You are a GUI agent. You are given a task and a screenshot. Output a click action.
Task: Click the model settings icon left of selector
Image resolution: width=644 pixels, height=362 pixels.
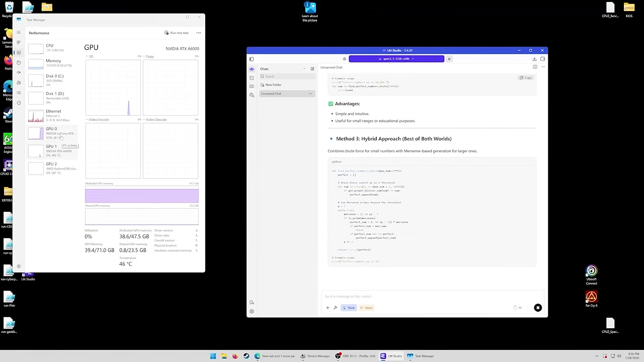point(344,59)
